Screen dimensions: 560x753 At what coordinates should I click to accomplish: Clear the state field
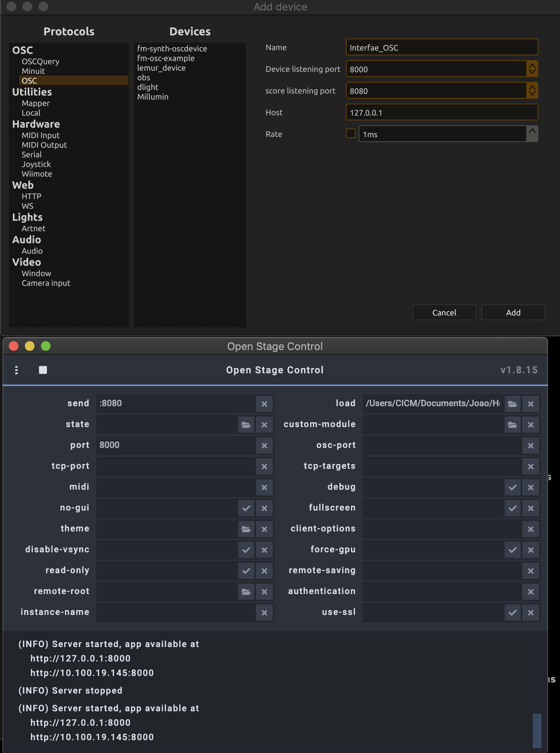click(264, 425)
